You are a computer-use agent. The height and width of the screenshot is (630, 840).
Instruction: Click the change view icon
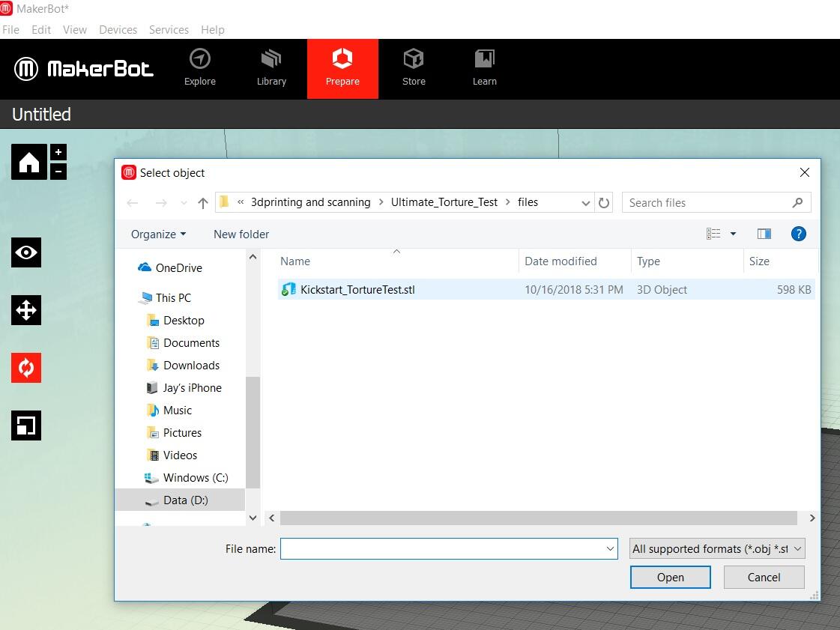click(713, 234)
